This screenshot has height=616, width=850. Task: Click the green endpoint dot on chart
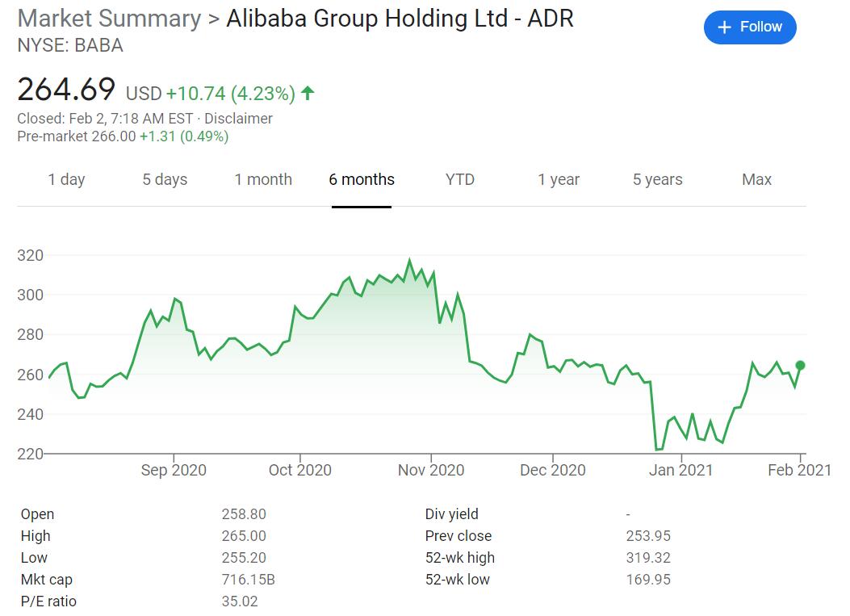800,366
